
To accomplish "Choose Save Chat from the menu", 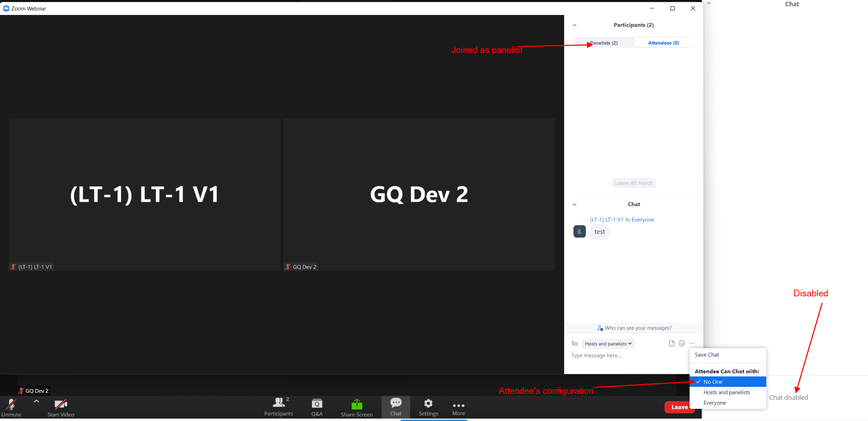I will [x=707, y=354].
